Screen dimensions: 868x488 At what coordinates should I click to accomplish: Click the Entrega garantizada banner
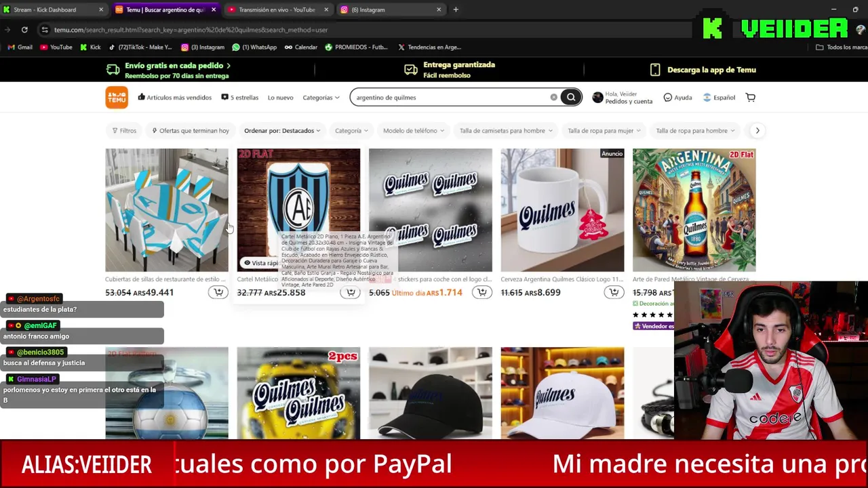pos(450,70)
